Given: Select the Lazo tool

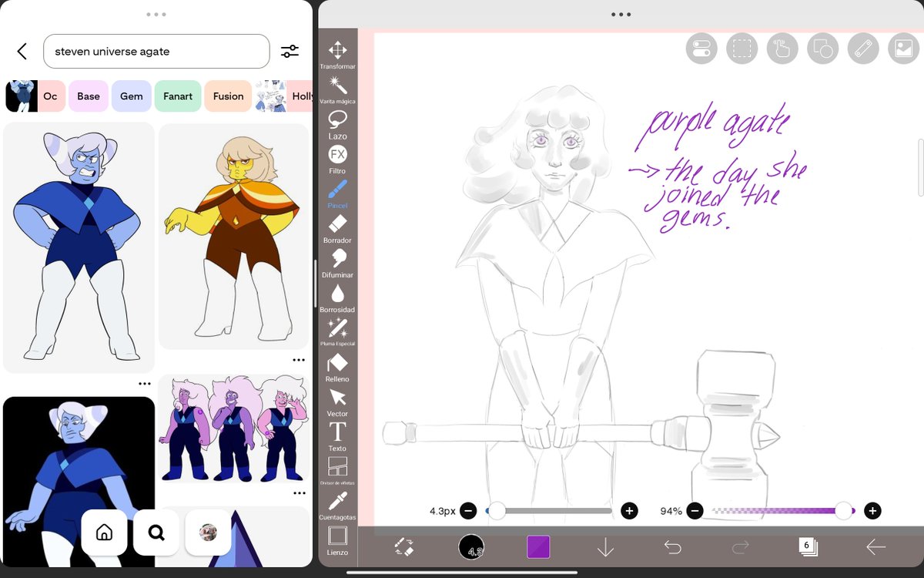Looking at the screenshot, I should (x=337, y=125).
